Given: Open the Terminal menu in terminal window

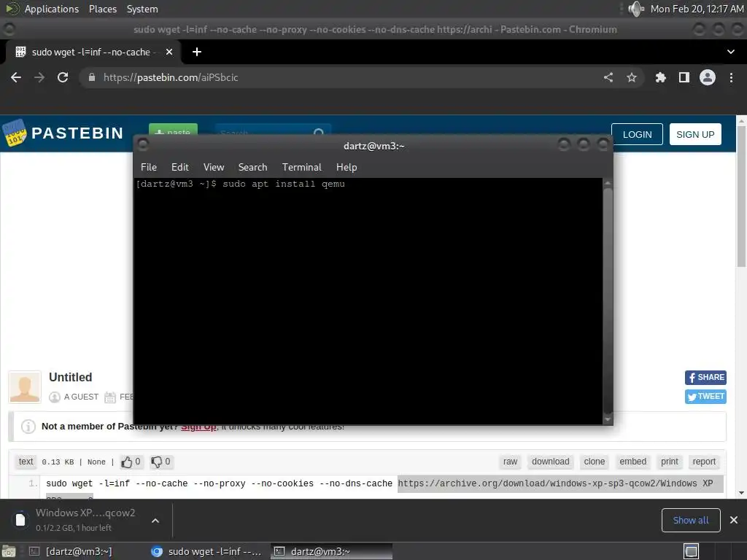Looking at the screenshot, I should click(x=301, y=167).
